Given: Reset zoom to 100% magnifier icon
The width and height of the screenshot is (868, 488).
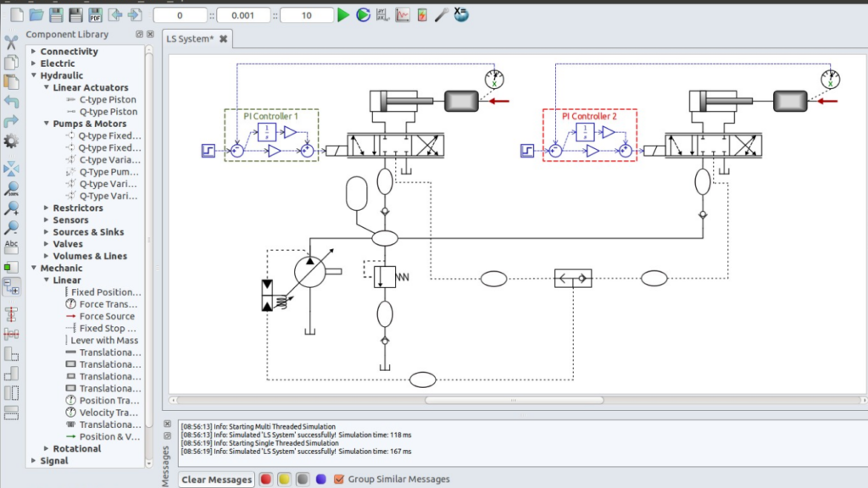Looking at the screenshot, I should click(11, 189).
